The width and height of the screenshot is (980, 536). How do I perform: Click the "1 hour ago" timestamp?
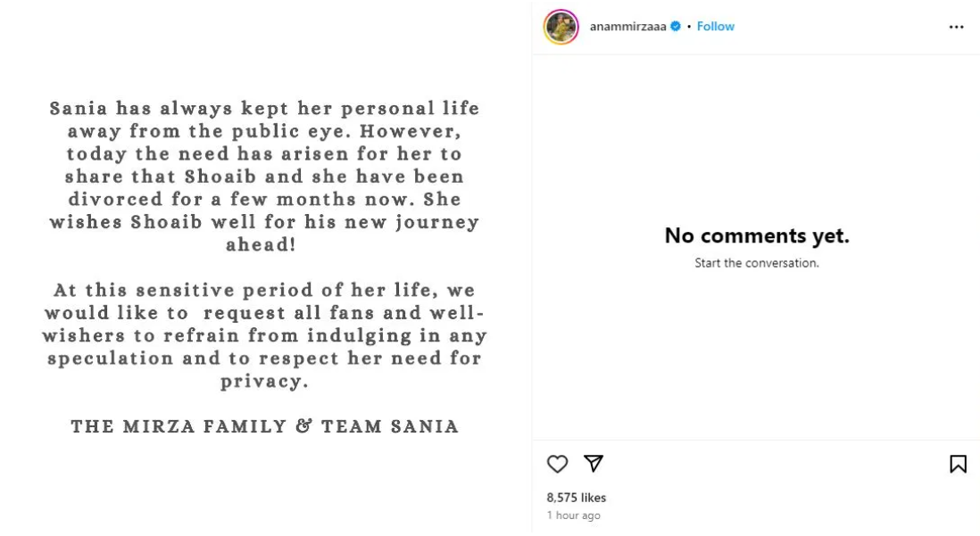pos(573,515)
